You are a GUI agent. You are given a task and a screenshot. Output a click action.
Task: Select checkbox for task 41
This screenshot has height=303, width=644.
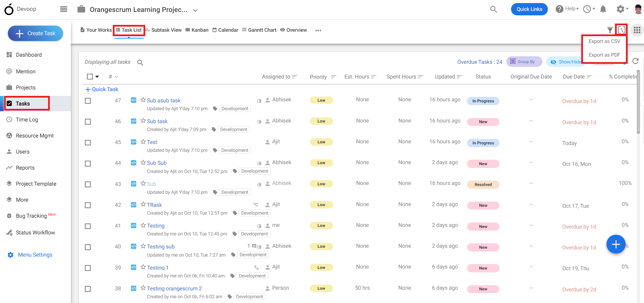point(88,226)
